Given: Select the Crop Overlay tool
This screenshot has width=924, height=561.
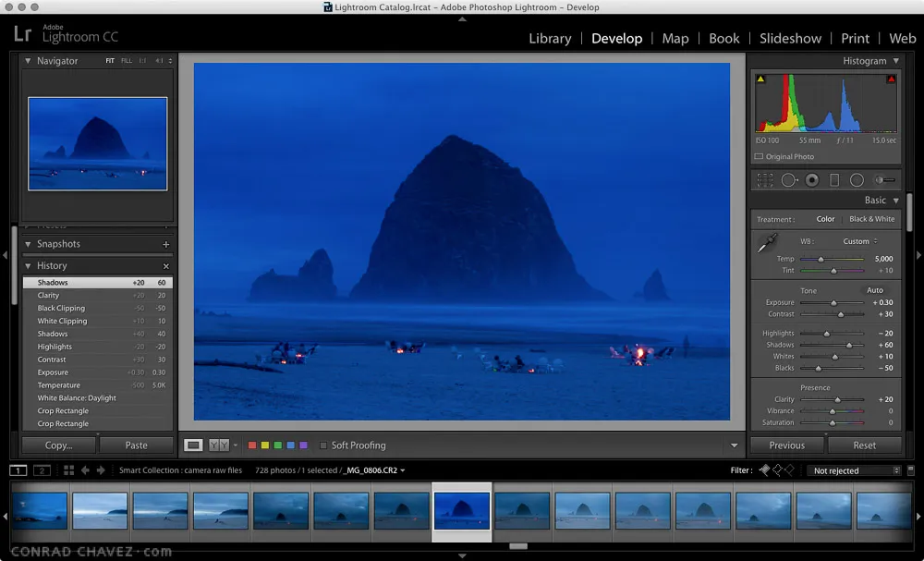Looking at the screenshot, I should pos(765,180).
